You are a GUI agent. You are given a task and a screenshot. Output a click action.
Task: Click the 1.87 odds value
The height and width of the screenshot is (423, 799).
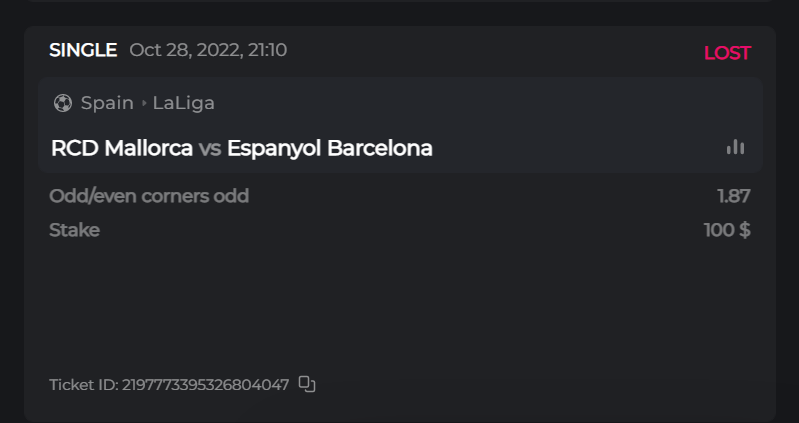click(733, 196)
